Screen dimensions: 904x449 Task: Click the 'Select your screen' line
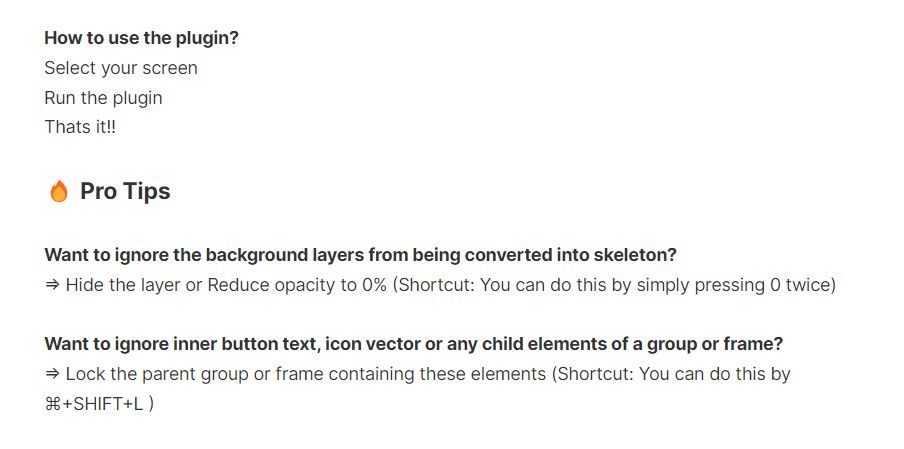121,68
